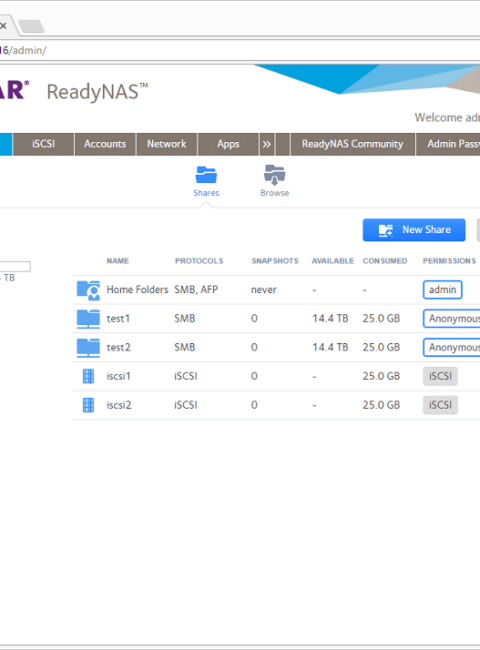This screenshot has height=650, width=480.
Task: Click the Home Folders share icon
Action: pos(88,290)
